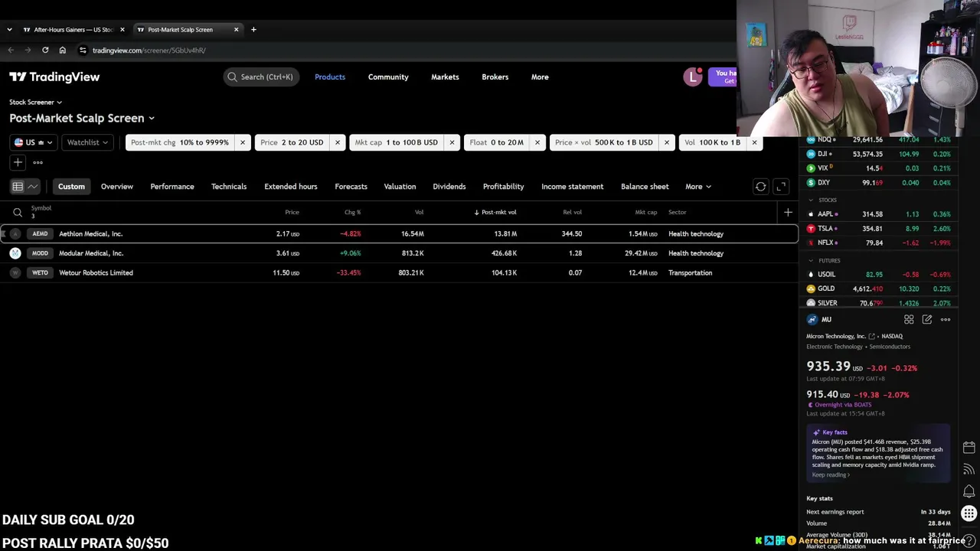Remove the Price 2 to 20 USD filter
The width and height of the screenshot is (980, 551).
pyautogui.click(x=337, y=142)
